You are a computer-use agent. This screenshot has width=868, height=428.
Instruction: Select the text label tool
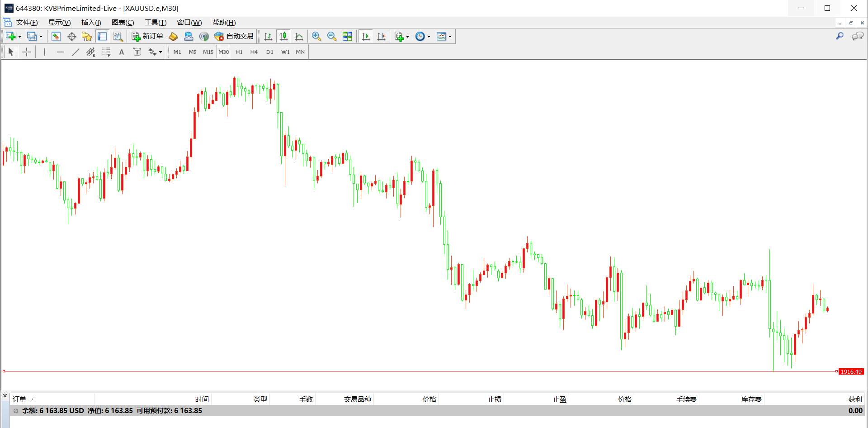pos(121,52)
